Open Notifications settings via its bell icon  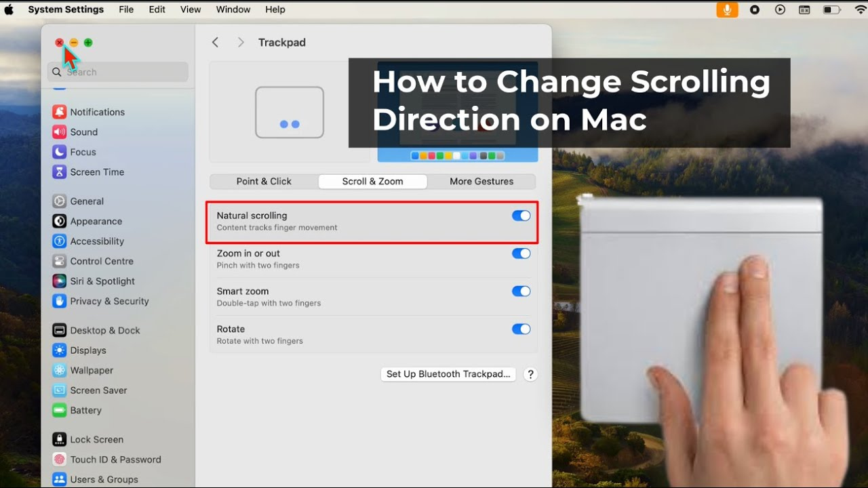59,112
